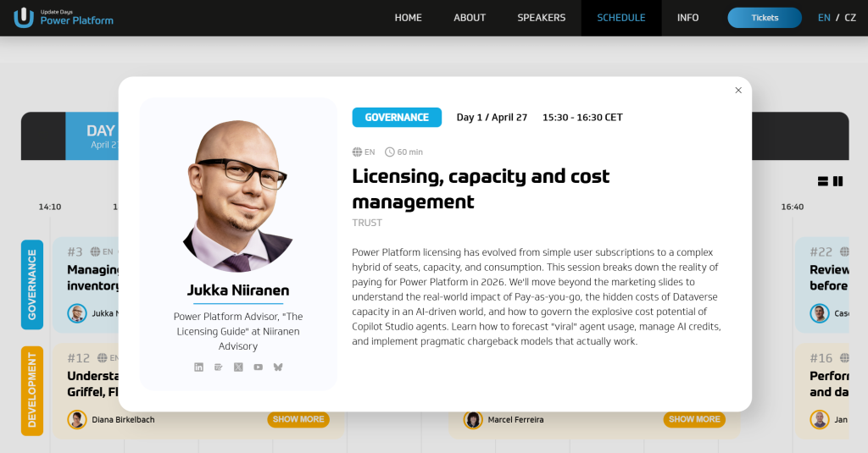Click the Jukka Niiranen name heading
The image size is (868, 453).
pos(238,290)
